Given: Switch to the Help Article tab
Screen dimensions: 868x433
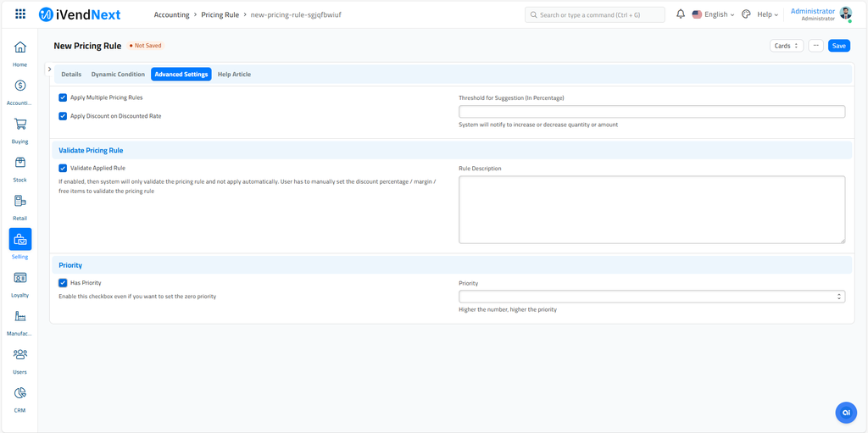Looking at the screenshot, I should 234,75.
